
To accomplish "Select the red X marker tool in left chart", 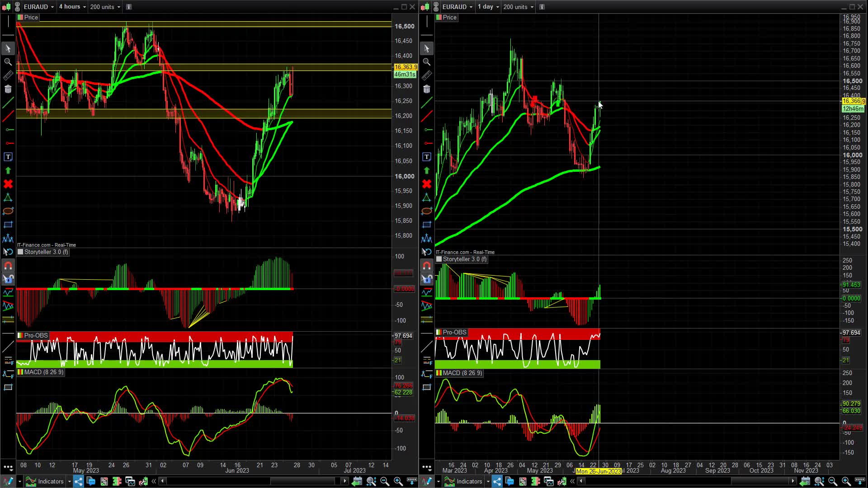I will pyautogui.click(x=8, y=184).
